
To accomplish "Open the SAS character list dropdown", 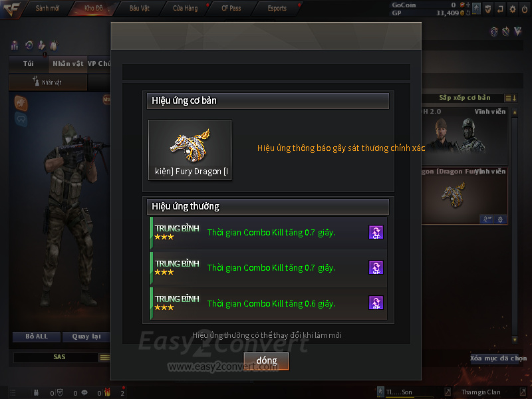I will point(104,357).
